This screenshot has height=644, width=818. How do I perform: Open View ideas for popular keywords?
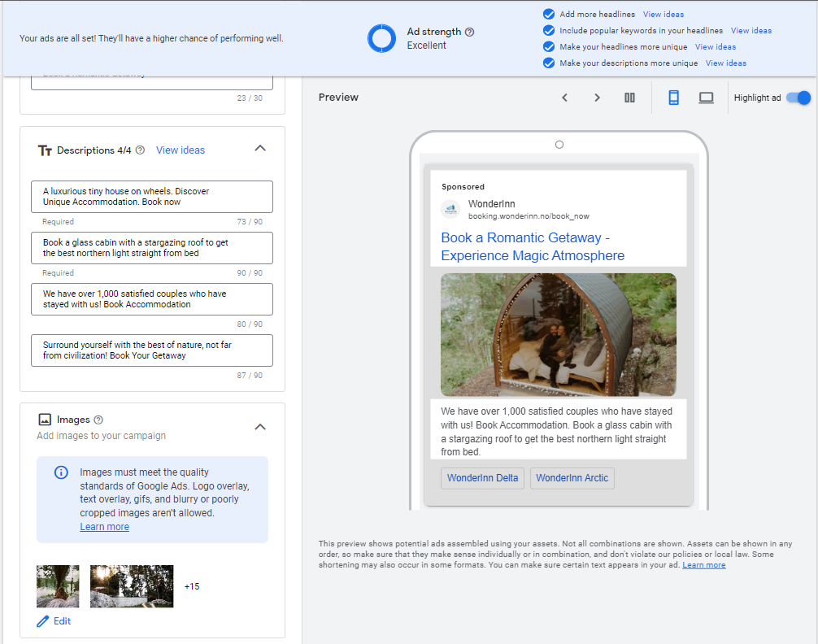tap(751, 31)
